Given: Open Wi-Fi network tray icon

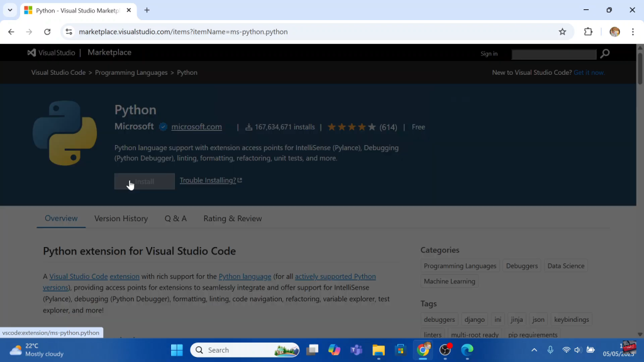Looking at the screenshot, I should pyautogui.click(x=566, y=350).
